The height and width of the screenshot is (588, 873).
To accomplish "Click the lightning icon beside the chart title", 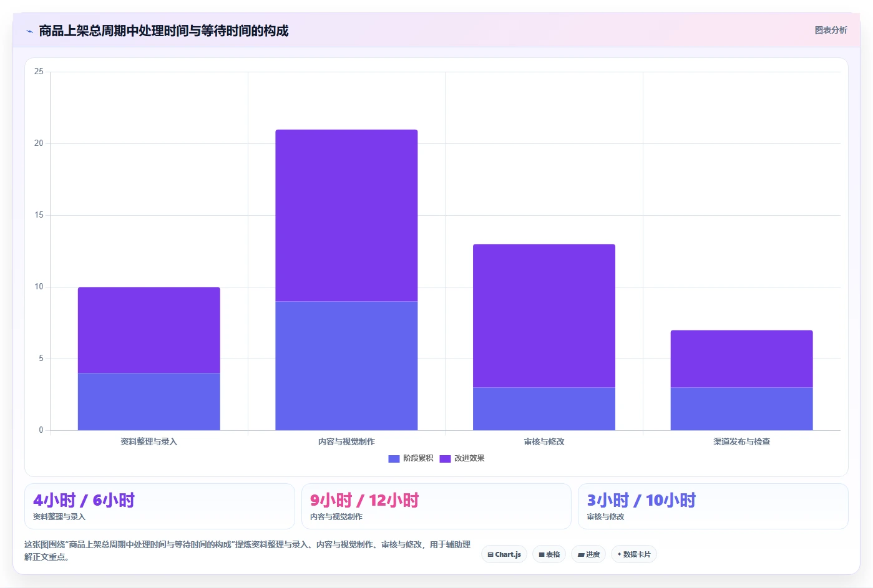I will tap(29, 31).
